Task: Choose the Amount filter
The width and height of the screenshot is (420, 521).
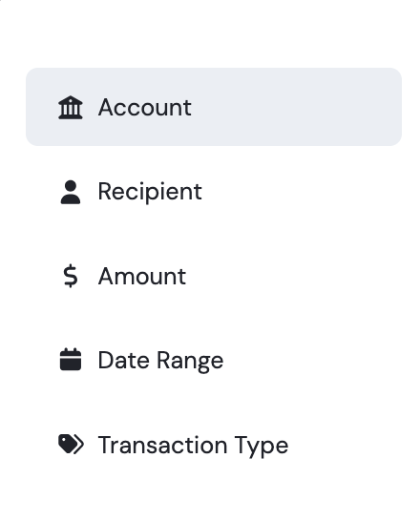Action: (214, 276)
